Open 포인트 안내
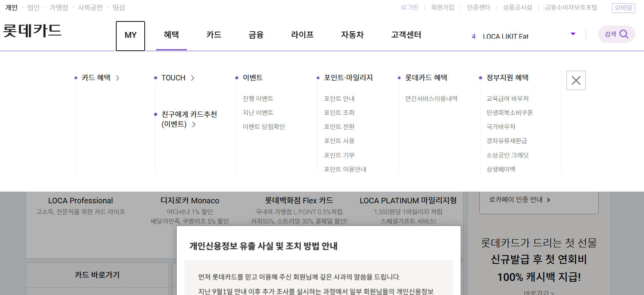Viewport: 644px width, 295px height. point(339,99)
